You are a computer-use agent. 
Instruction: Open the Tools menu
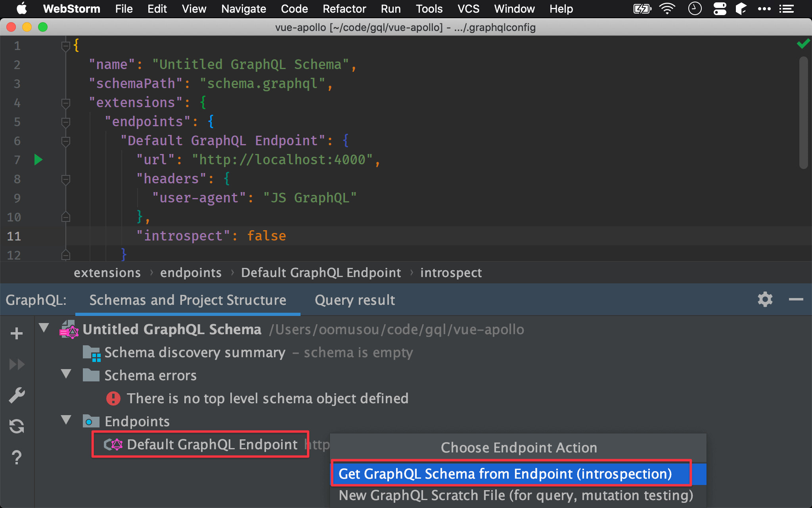pos(429,9)
